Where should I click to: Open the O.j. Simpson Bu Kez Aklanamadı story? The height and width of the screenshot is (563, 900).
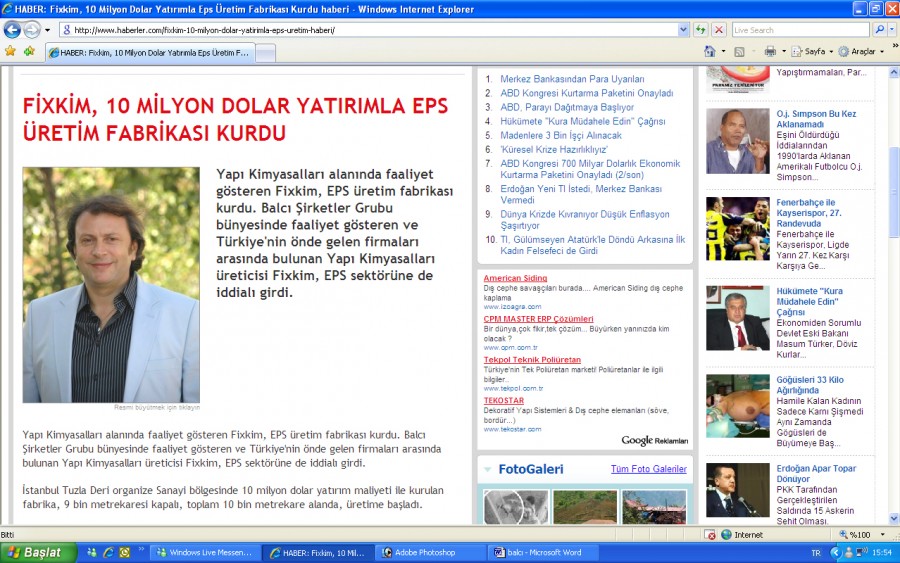(x=816, y=119)
